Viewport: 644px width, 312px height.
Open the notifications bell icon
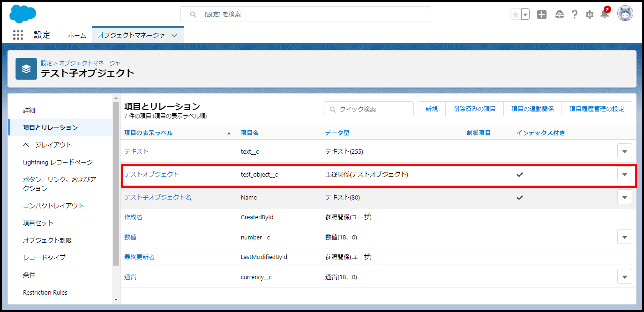(604, 14)
